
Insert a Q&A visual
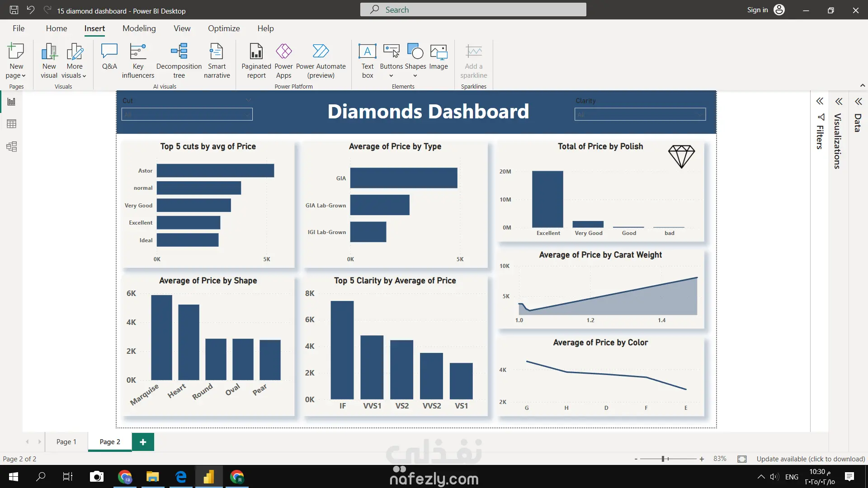pyautogui.click(x=109, y=57)
